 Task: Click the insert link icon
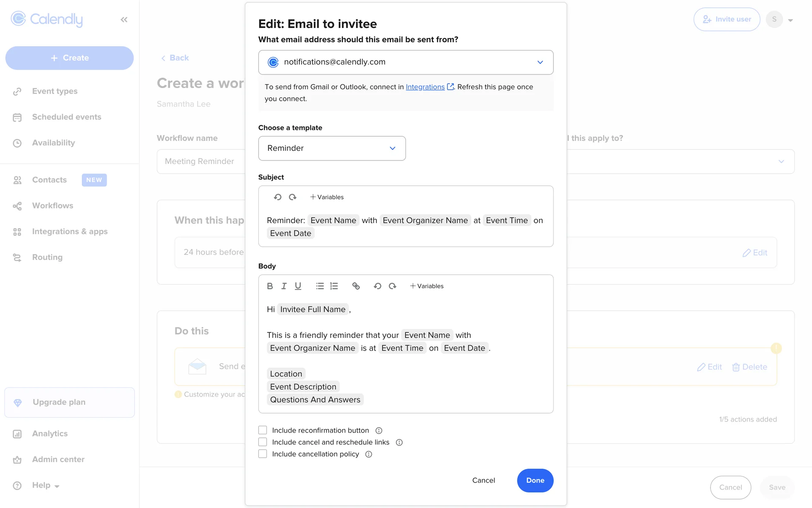(356, 286)
